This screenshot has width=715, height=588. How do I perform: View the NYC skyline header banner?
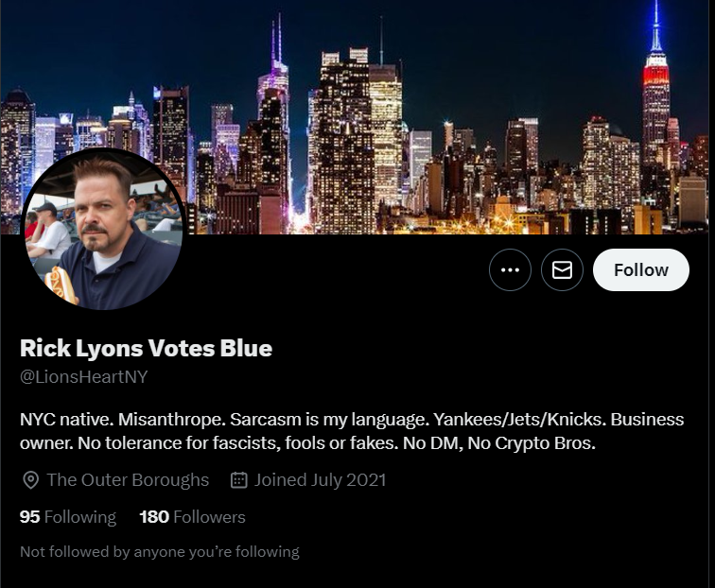[x=357, y=117]
